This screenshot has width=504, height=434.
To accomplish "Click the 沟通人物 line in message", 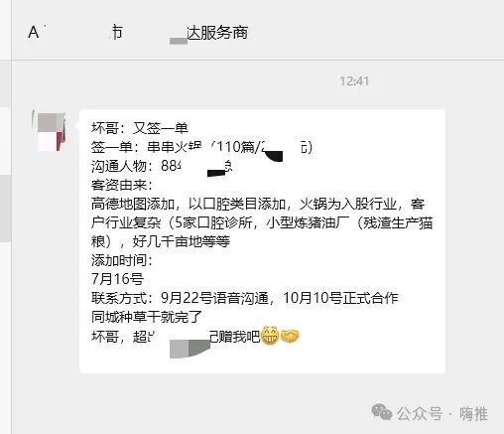I will [162, 166].
